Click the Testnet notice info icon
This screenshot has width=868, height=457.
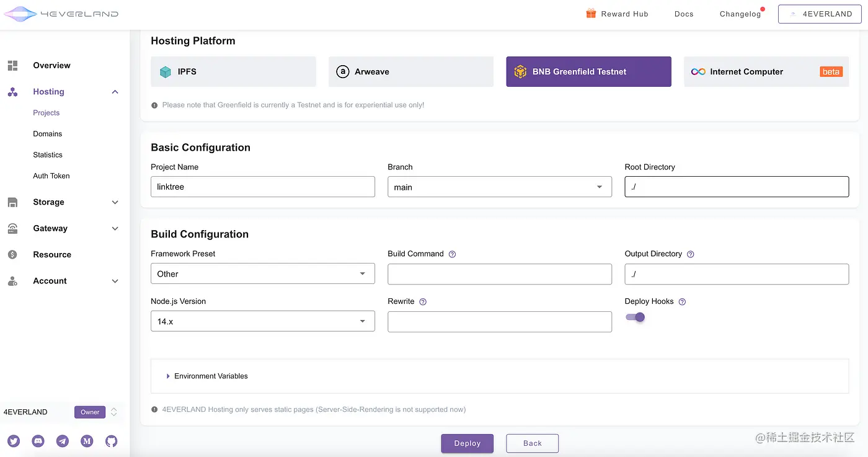click(154, 105)
